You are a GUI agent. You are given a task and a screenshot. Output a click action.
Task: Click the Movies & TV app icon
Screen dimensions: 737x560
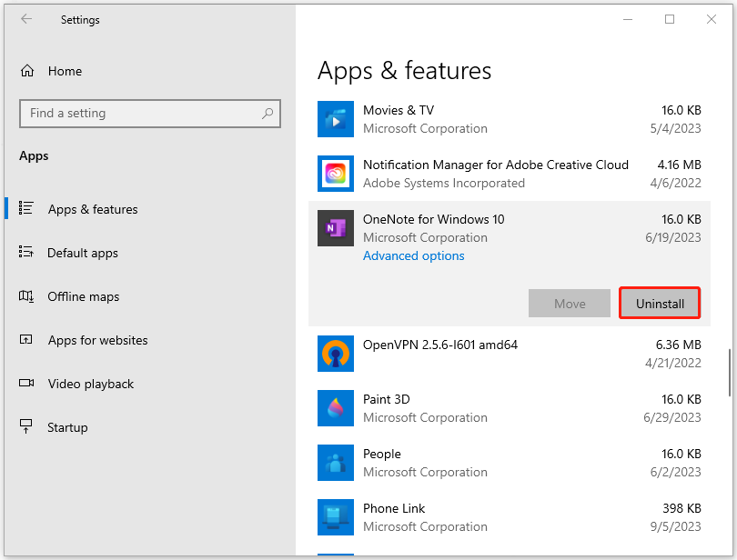[335, 119]
